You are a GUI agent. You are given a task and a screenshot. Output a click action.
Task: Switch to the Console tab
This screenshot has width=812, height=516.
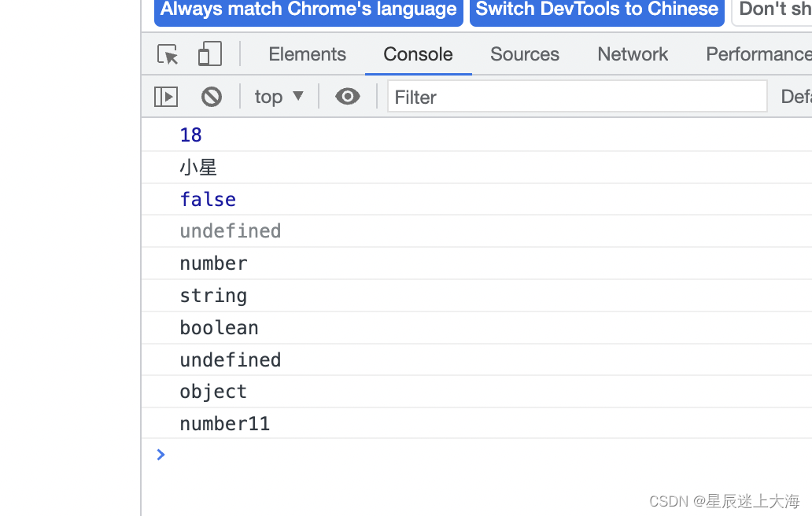[418, 54]
